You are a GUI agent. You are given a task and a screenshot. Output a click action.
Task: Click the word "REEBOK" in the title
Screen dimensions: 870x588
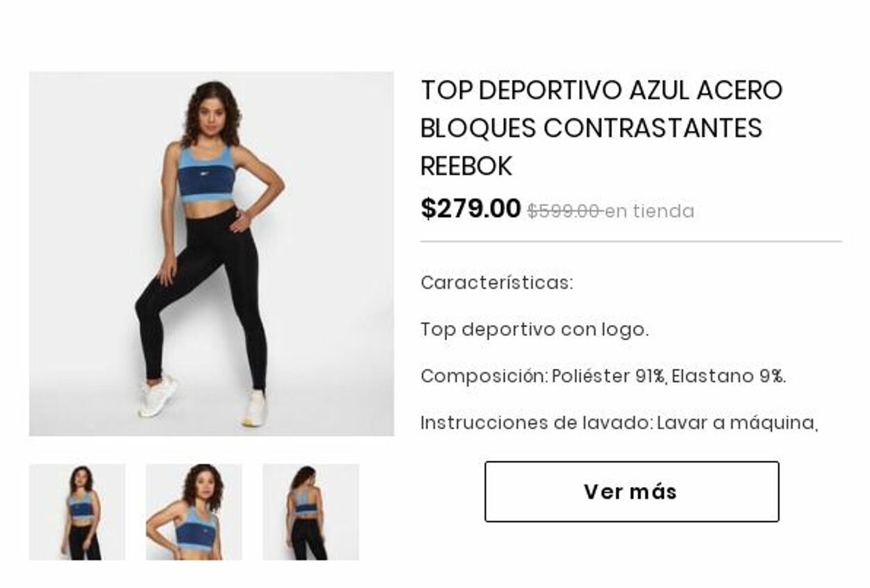(466, 166)
